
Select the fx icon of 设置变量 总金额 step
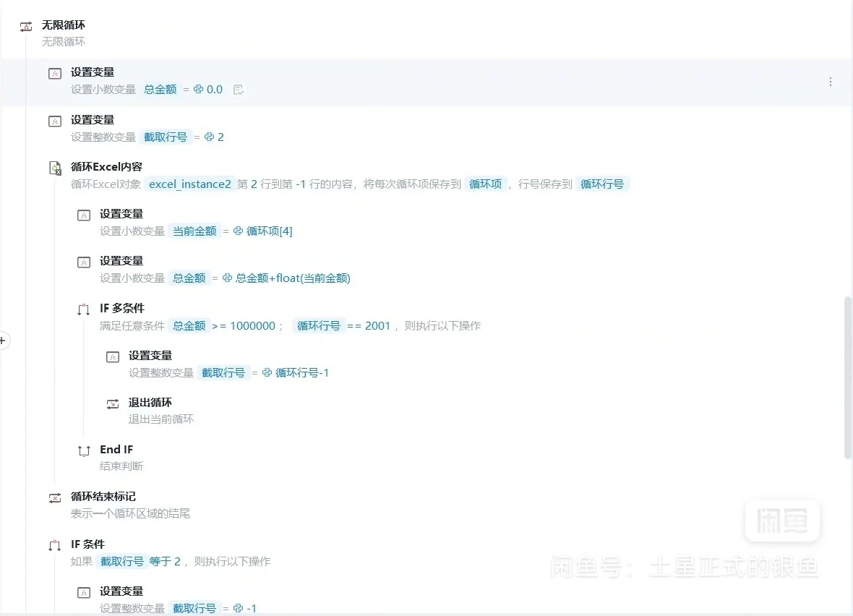point(54,73)
